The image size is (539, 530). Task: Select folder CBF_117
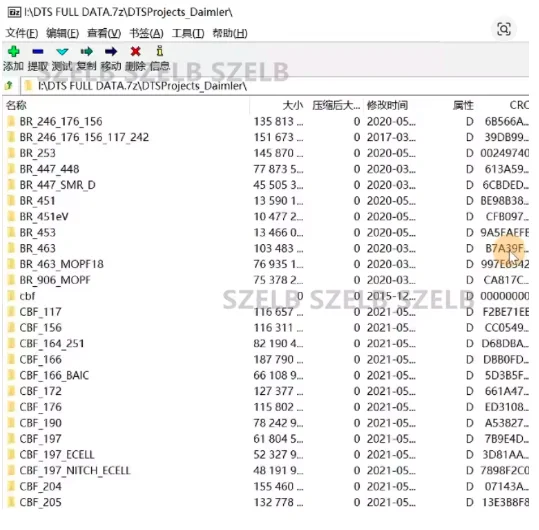point(41,312)
